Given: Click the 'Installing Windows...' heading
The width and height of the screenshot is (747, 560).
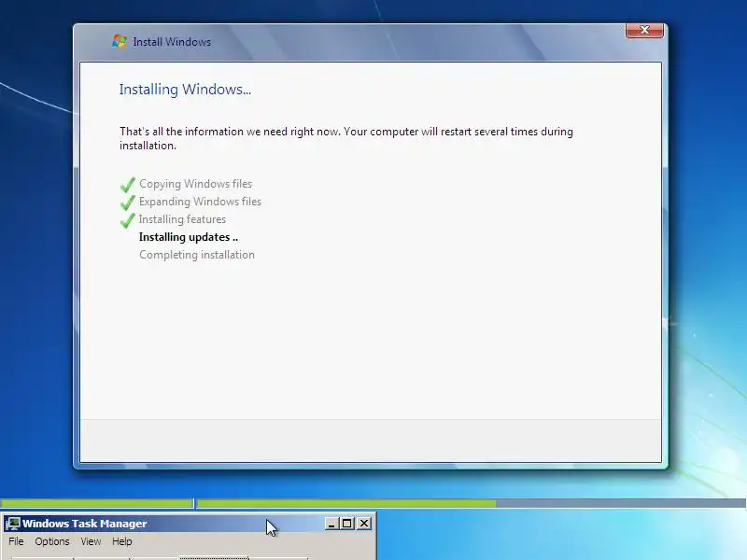Looking at the screenshot, I should 185,89.
